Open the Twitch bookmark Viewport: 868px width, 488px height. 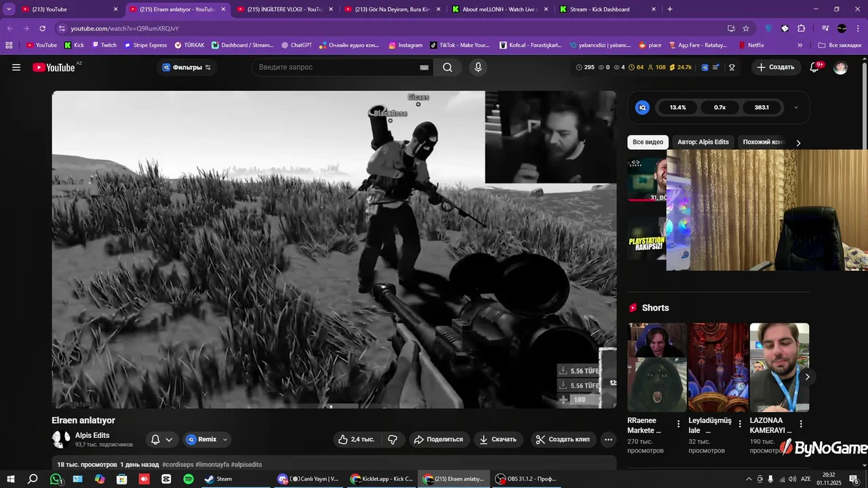point(104,45)
